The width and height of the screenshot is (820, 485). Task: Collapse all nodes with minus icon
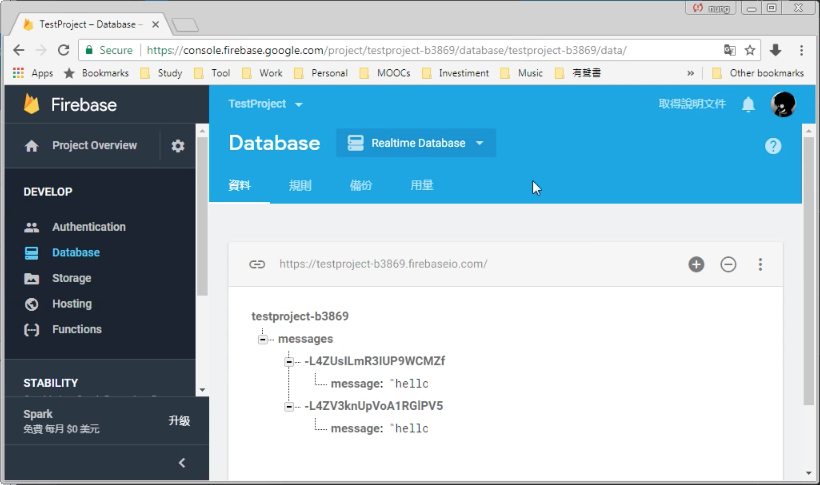tap(728, 264)
